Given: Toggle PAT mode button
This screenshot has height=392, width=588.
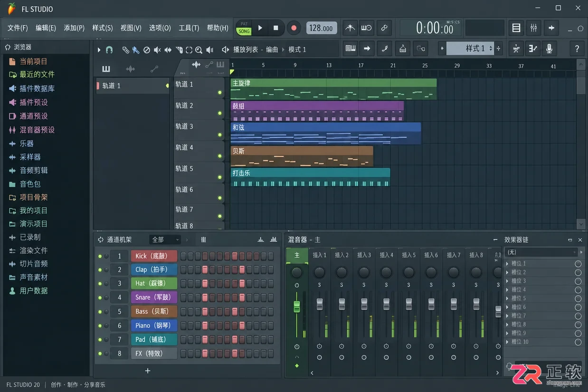Looking at the screenshot, I should coord(244,24).
